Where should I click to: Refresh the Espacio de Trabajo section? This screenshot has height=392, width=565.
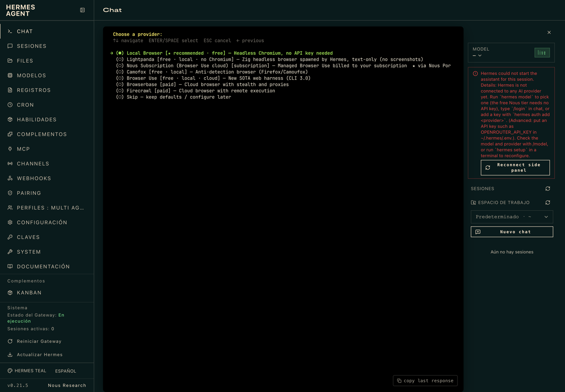pyautogui.click(x=548, y=203)
